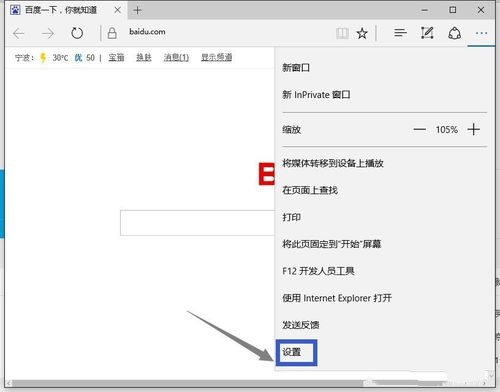This screenshot has width=500, height=392.
Task: Open reading view book icon
Action: [x=342, y=33]
